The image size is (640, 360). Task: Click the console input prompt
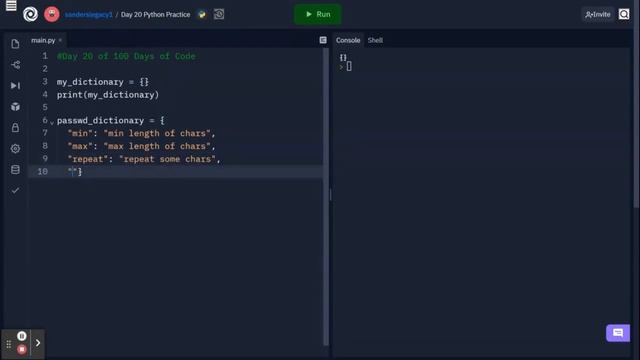tap(349, 66)
